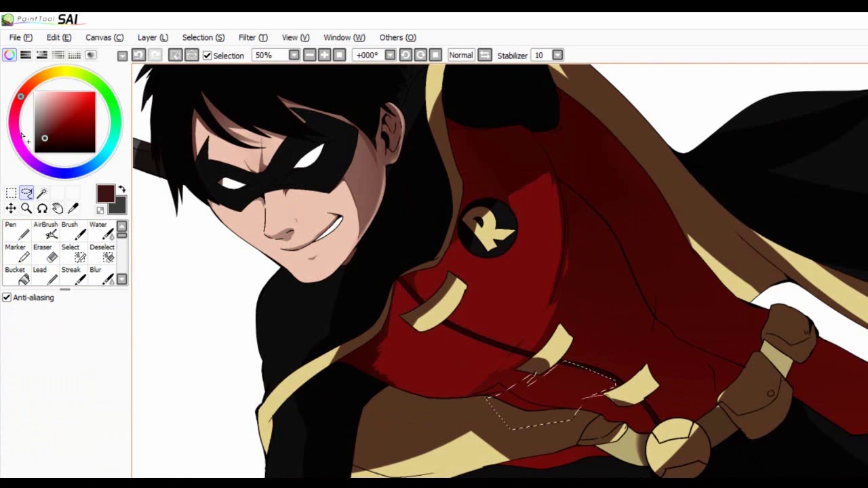Choose the Eraser tool
This screenshot has width=868, height=488.
45,253
